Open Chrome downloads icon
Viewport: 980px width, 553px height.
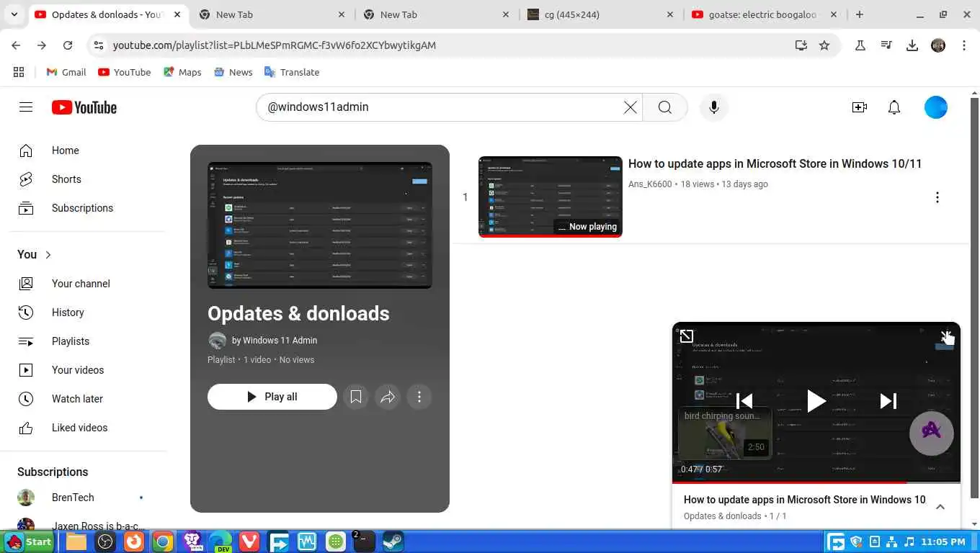tap(912, 45)
